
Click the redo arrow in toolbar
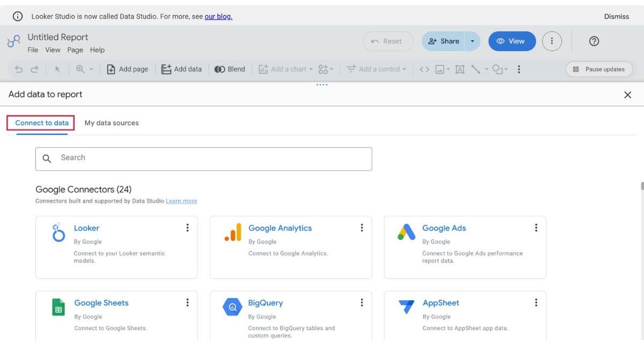pos(34,69)
